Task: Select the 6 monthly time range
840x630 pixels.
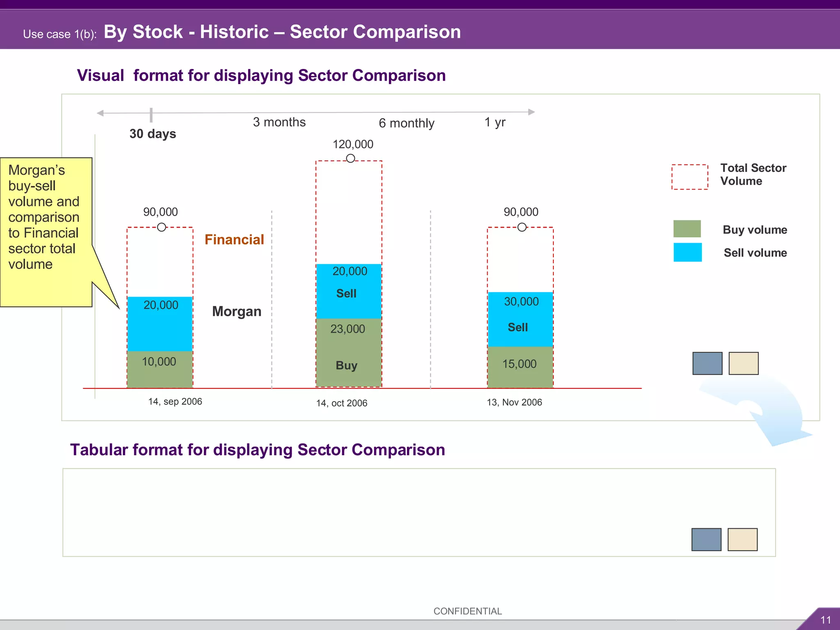Action: (406, 123)
